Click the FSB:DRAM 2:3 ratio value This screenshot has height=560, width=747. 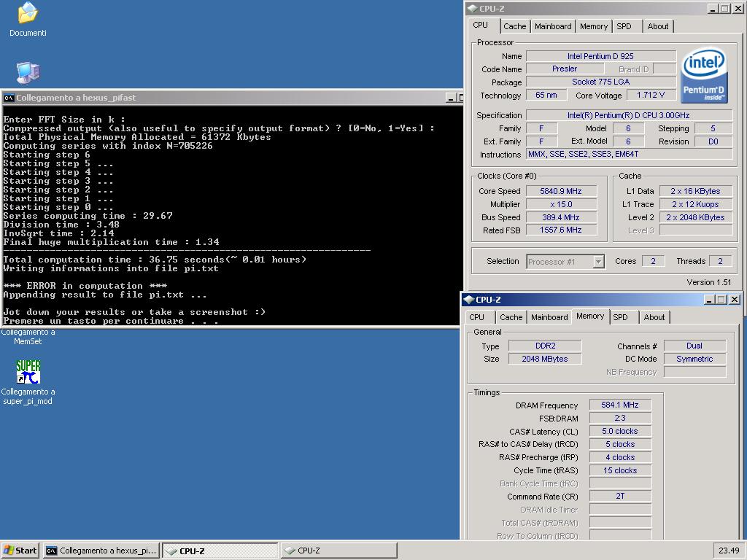coord(620,418)
